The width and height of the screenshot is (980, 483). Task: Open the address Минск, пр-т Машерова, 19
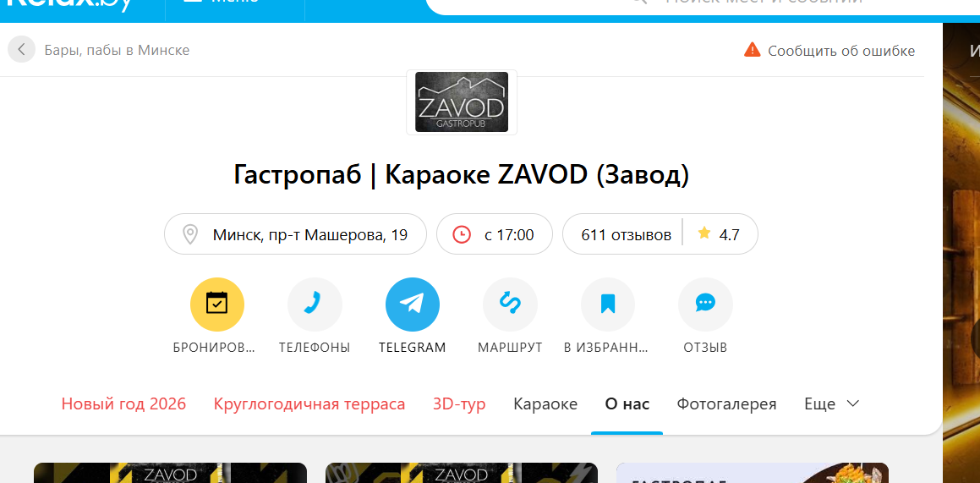coord(295,234)
